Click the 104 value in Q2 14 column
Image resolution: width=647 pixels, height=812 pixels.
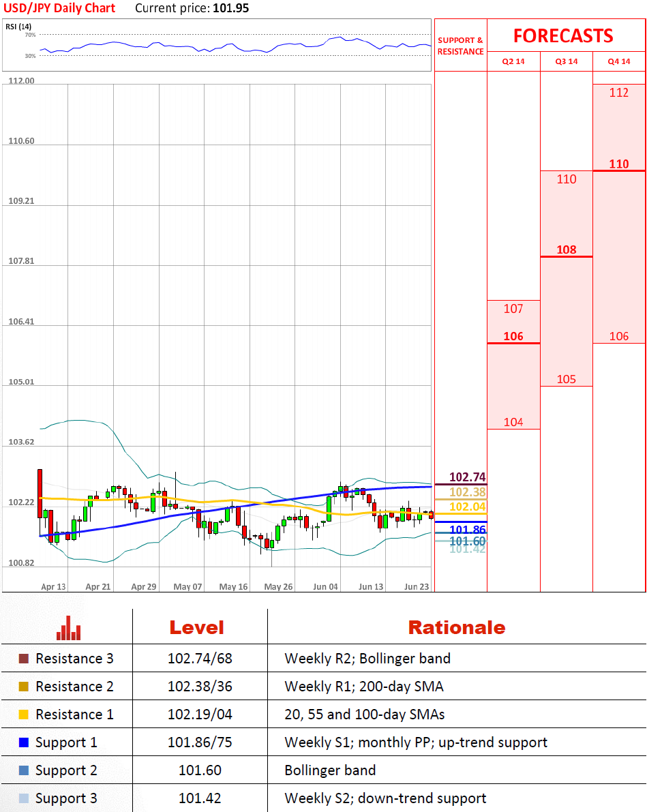pyautogui.click(x=513, y=422)
